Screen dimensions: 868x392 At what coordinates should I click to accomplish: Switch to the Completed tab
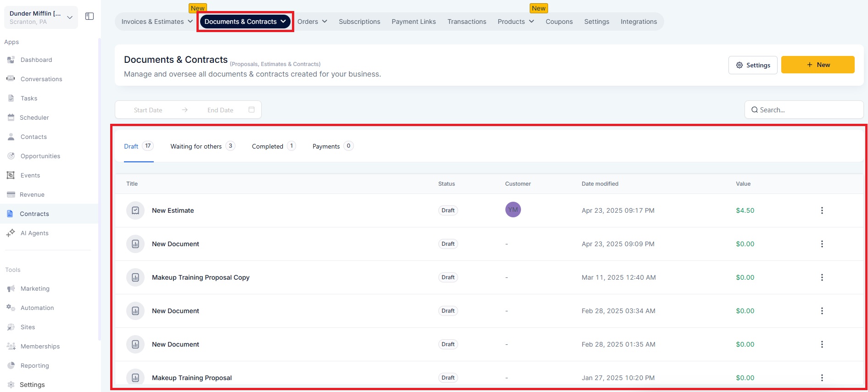tap(274, 146)
